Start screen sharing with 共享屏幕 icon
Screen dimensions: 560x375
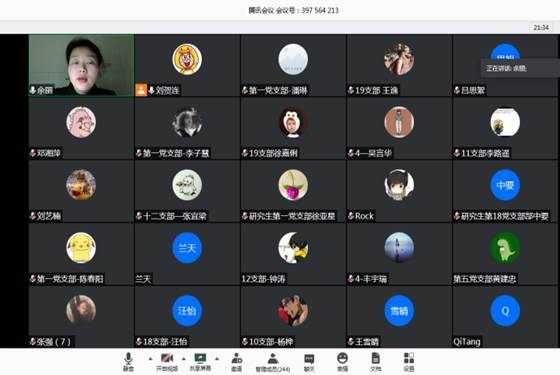200,361
